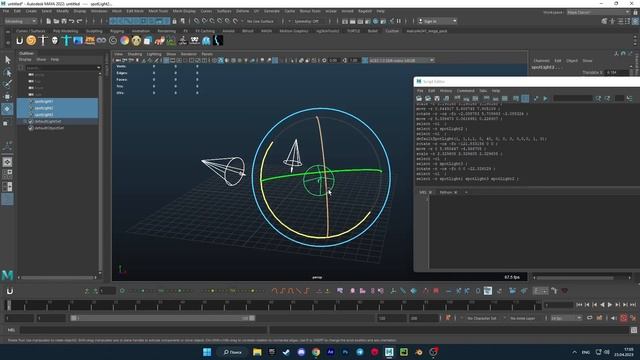Screen dimensions: 640x360
Task: Click Channels in the Channel Box
Action: click(542, 61)
